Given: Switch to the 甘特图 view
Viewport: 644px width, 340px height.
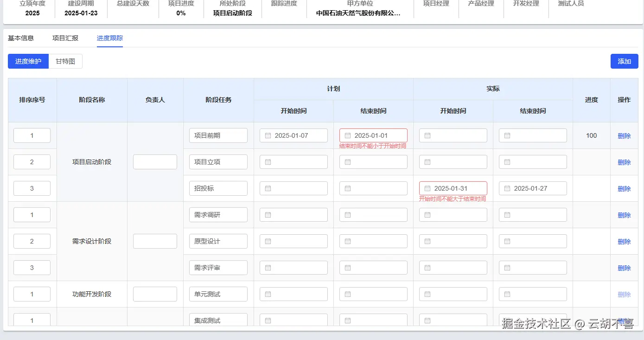Looking at the screenshot, I should [65, 61].
